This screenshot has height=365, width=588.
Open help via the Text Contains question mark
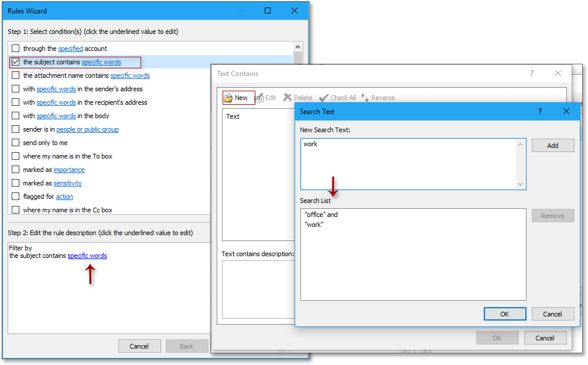click(x=531, y=73)
